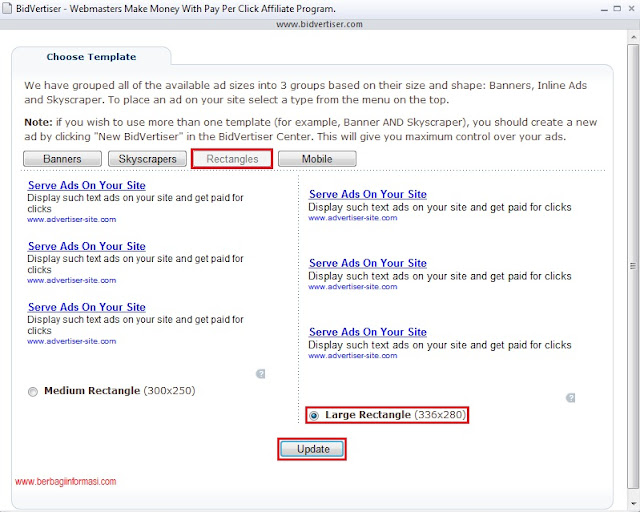Click the Choose Template tab header
Image resolution: width=640 pixels, height=512 pixels.
[x=91, y=57]
